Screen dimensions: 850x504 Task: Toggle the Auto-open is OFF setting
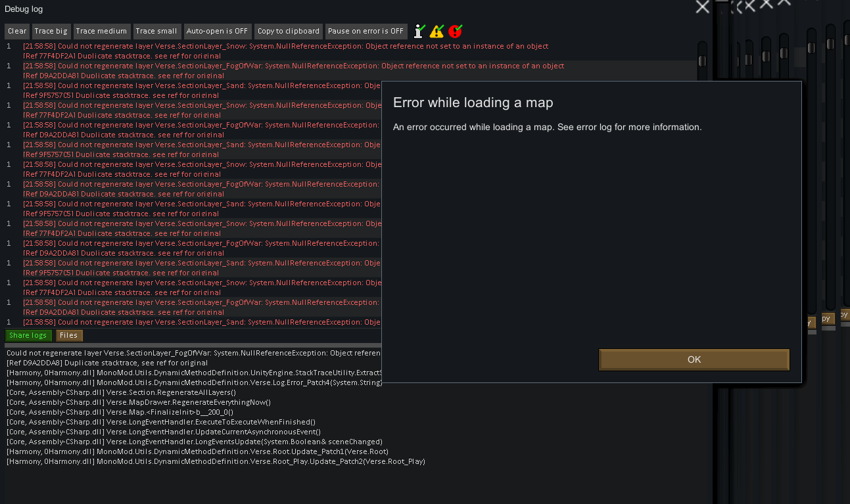pos(217,31)
